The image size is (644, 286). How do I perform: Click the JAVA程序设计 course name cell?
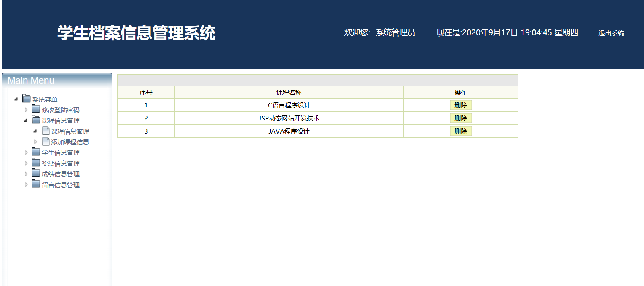pyautogui.click(x=289, y=131)
